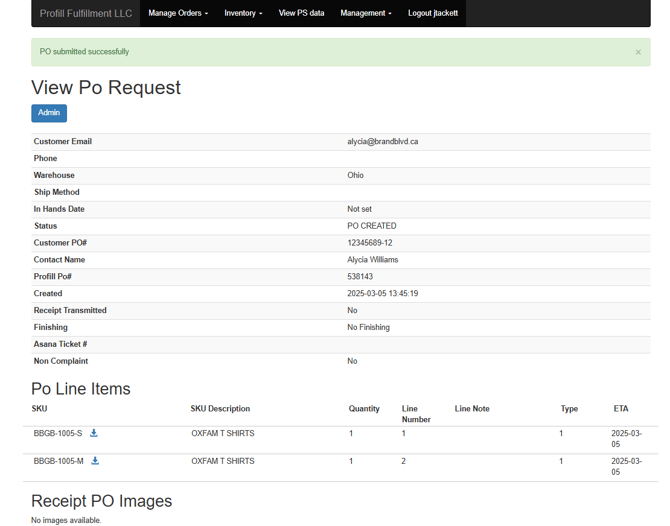This screenshot has width=670, height=526.
Task: Click the ETA column header
Action: (621, 409)
